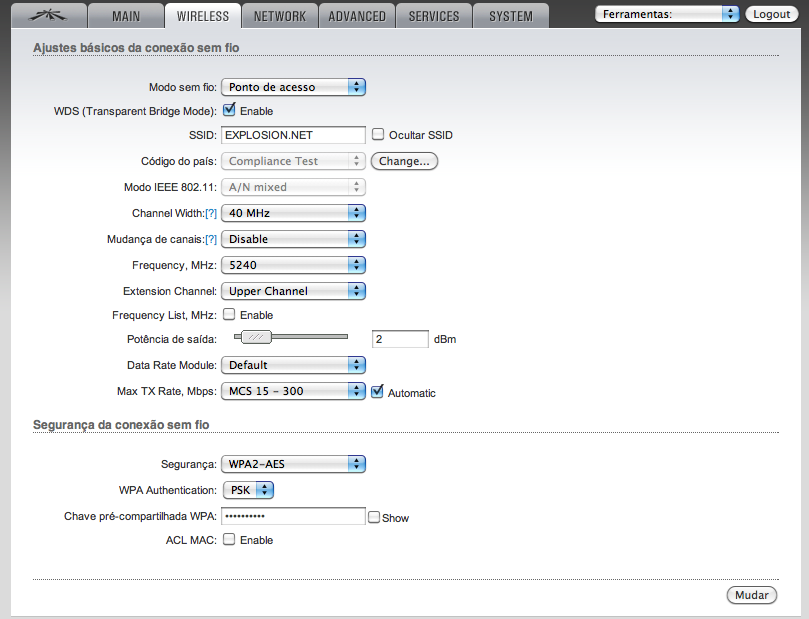The image size is (809, 619).
Task: Go to the SYSTEM tab
Action: pos(510,16)
